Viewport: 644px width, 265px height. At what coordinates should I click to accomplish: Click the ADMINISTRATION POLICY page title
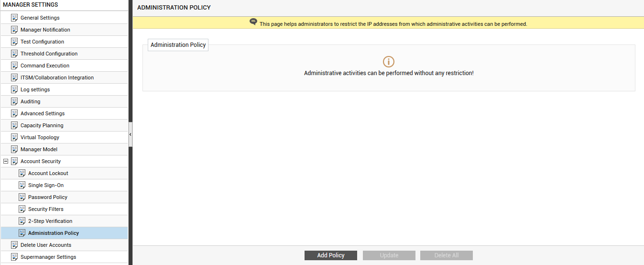(174, 8)
